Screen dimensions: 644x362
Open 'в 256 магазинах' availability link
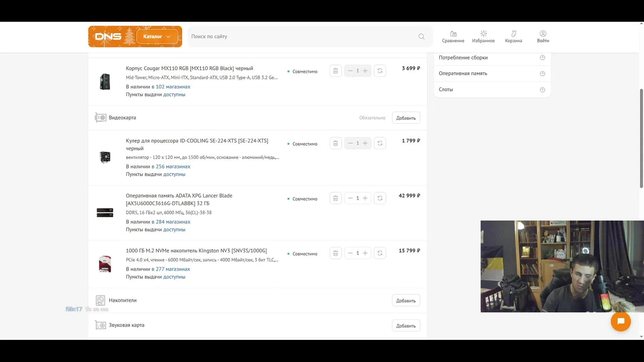click(171, 166)
